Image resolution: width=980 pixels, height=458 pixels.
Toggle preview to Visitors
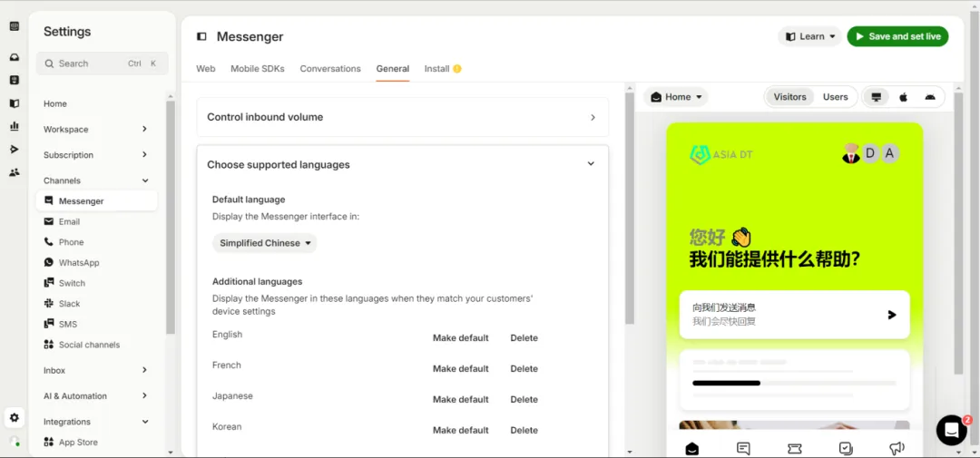pos(789,97)
